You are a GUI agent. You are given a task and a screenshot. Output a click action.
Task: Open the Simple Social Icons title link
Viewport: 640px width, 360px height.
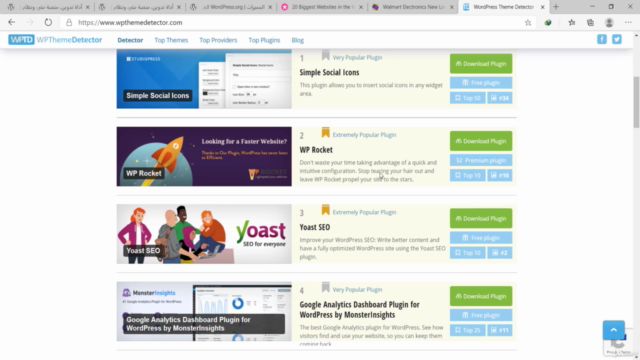tap(329, 72)
